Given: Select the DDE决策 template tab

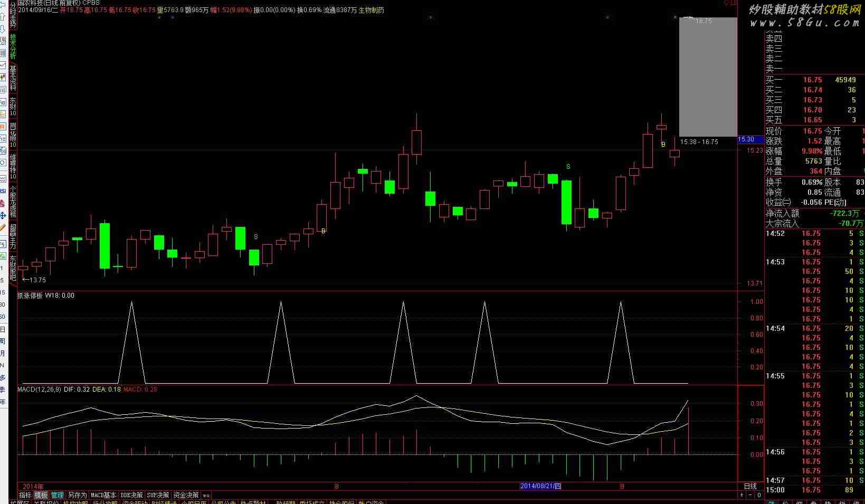Looking at the screenshot, I should point(131,495).
